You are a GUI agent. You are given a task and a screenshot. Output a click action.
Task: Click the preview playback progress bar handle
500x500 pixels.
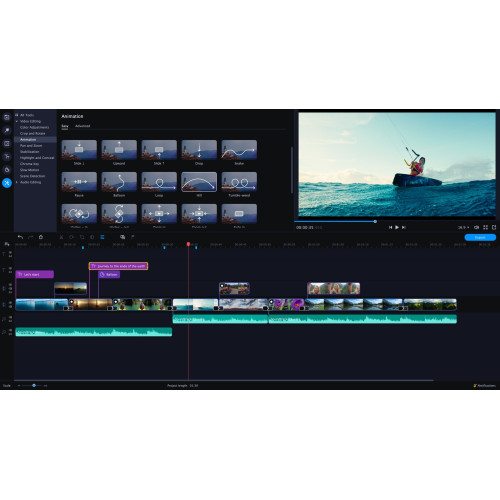[375, 221]
